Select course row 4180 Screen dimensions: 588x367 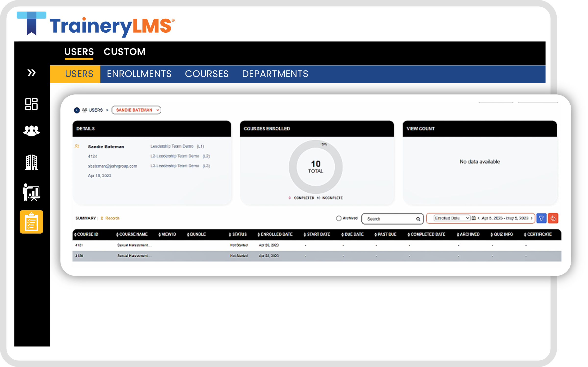click(x=317, y=256)
